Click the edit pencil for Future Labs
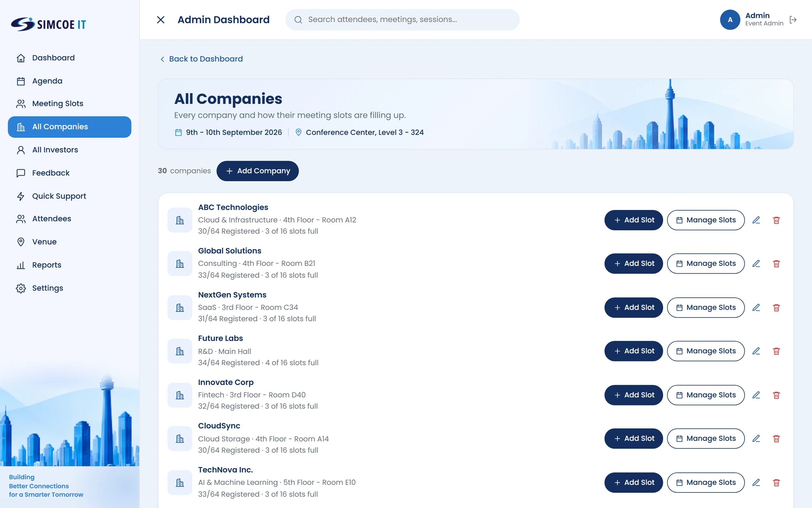 point(756,351)
